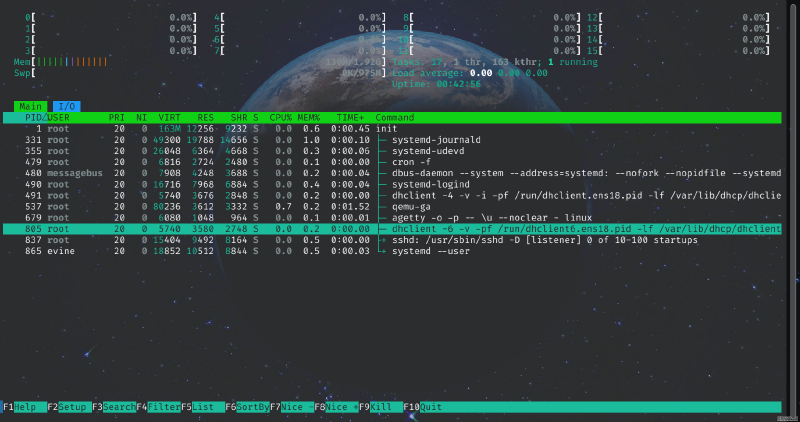Sort by VIRT column header
Image resolution: width=800 pixels, height=422 pixels.
[169, 117]
